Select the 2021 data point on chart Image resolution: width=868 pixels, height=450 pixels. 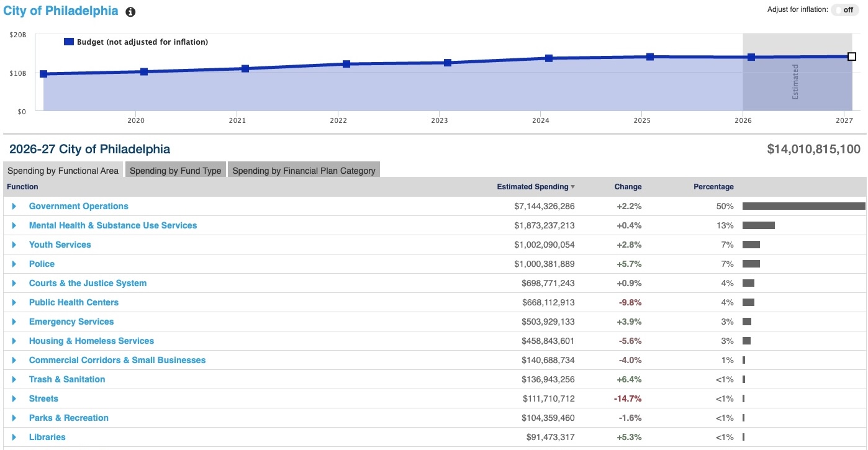(245, 68)
